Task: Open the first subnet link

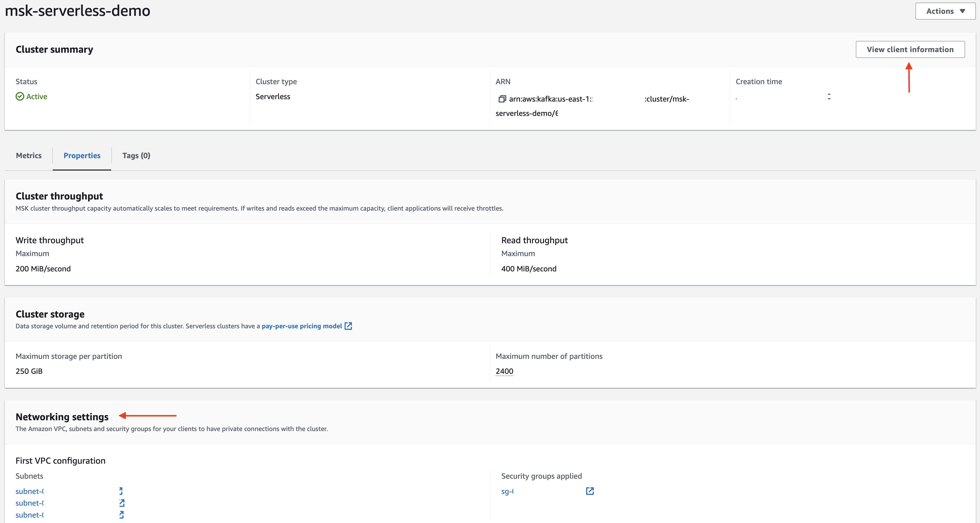Action: (30, 492)
